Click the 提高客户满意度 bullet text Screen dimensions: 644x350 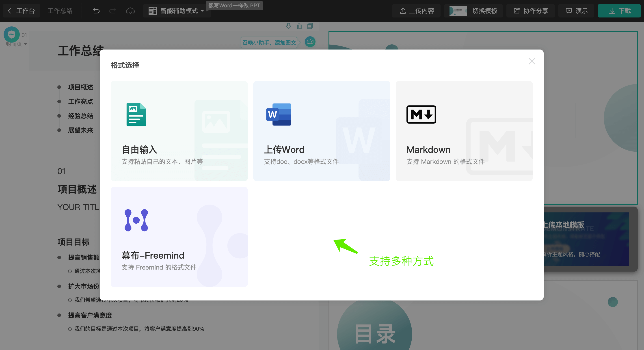coord(90,315)
